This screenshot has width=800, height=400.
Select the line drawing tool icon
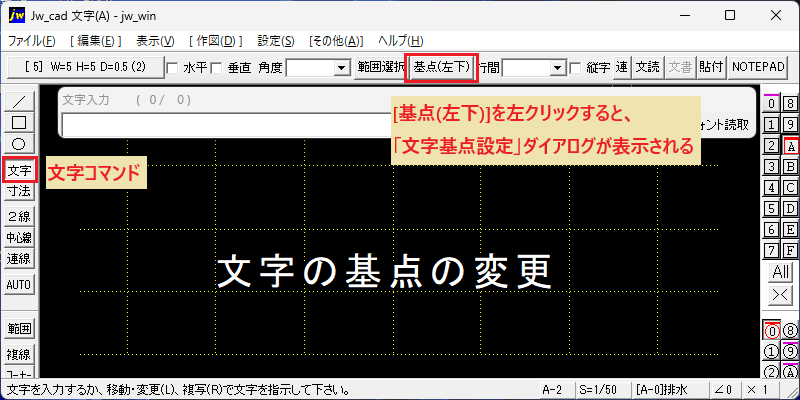tap(19, 101)
